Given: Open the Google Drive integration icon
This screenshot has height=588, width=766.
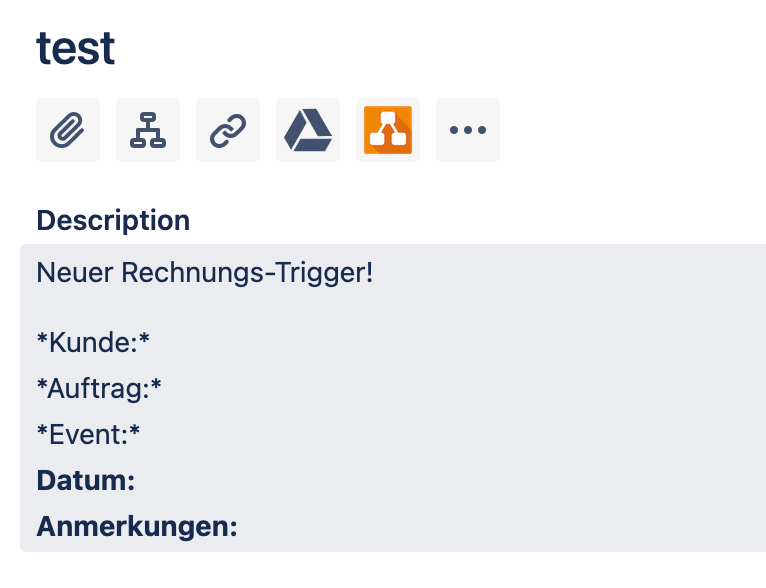Looking at the screenshot, I should coord(308,130).
